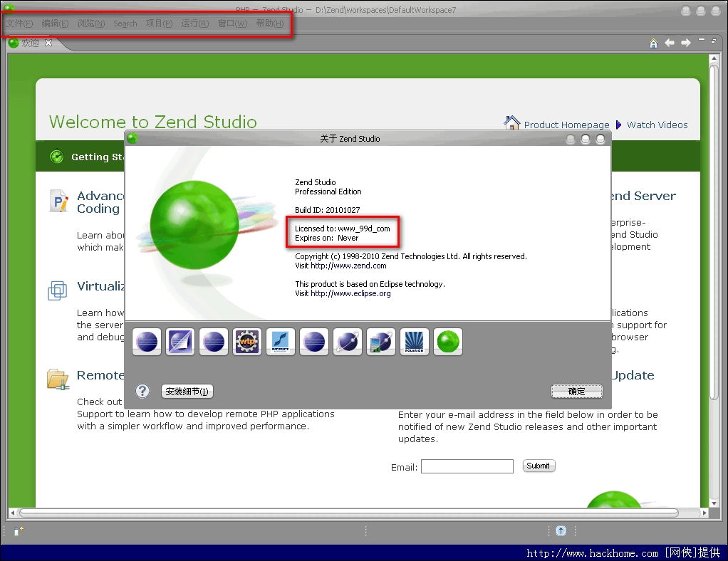The image size is (728, 561).
Task: Click the green Zend Studio ball icon
Action: 447,342
